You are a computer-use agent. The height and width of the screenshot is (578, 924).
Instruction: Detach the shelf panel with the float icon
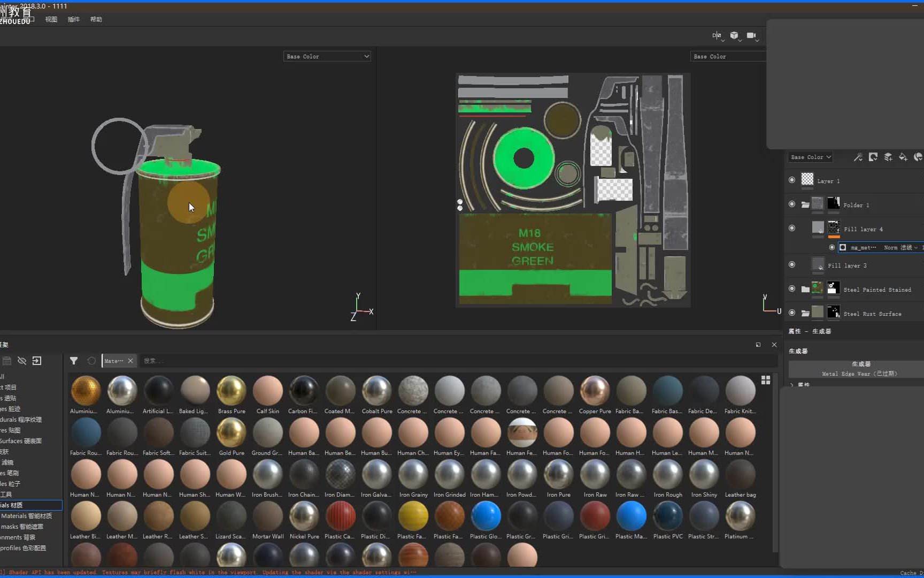click(758, 345)
